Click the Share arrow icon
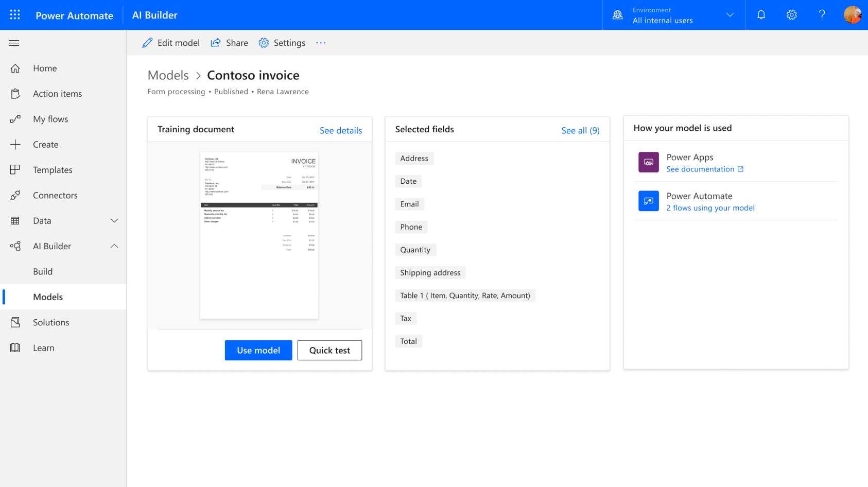The width and height of the screenshot is (868, 487). (x=216, y=43)
